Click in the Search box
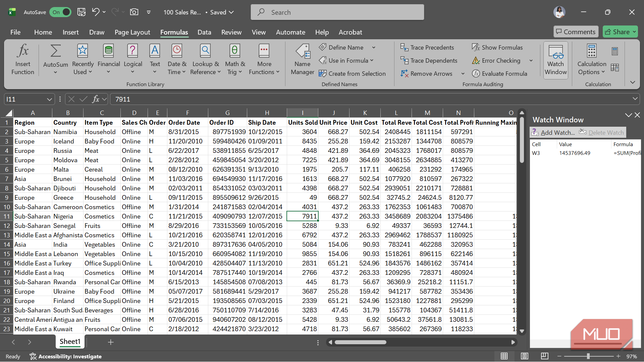 pyautogui.click(x=337, y=12)
